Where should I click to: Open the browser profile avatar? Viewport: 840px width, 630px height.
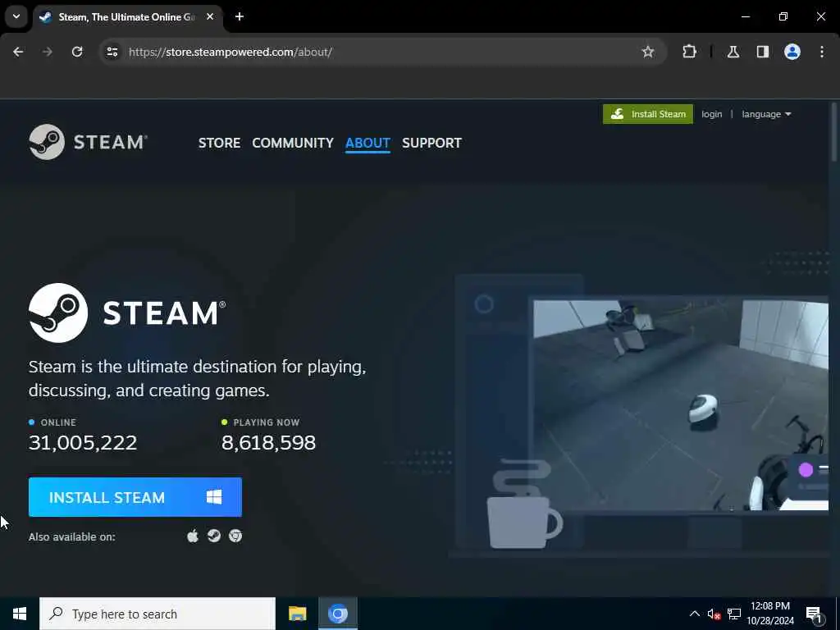[792, 52]
